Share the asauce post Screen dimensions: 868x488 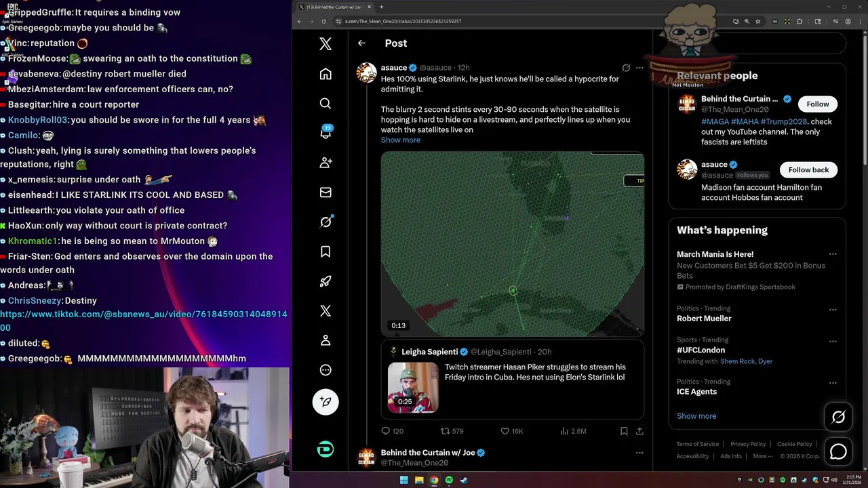point(639,431)
